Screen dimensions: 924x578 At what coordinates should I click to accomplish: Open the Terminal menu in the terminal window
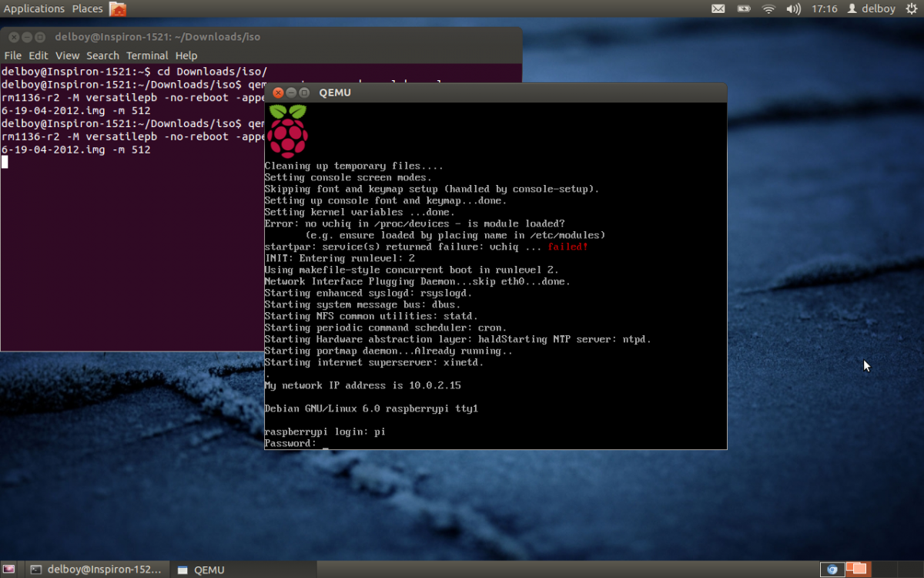point(147,55)
